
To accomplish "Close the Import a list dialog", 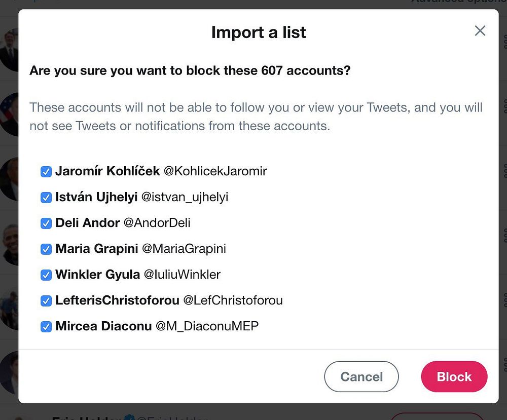I will pos(480,31).
